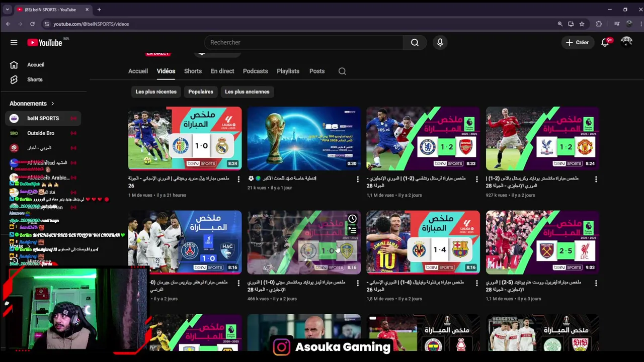Reload the page with the refresh icon

pos(32,24)
